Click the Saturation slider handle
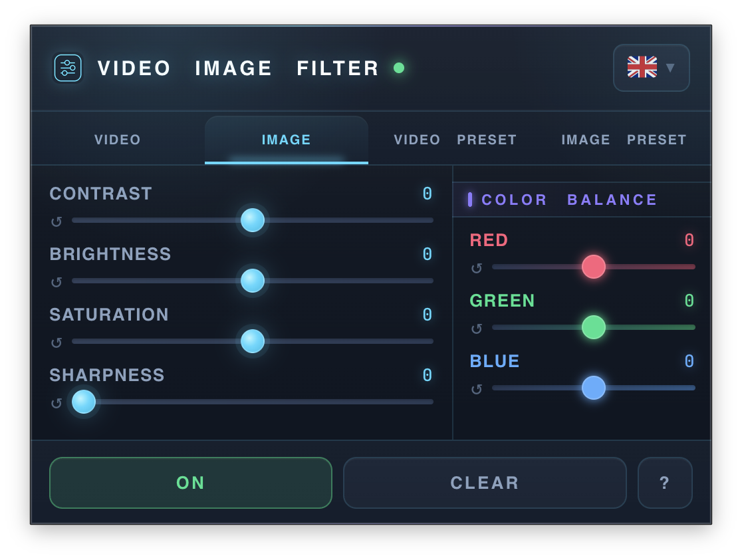This screenshot has width=742, height=560. coord(253,341)
